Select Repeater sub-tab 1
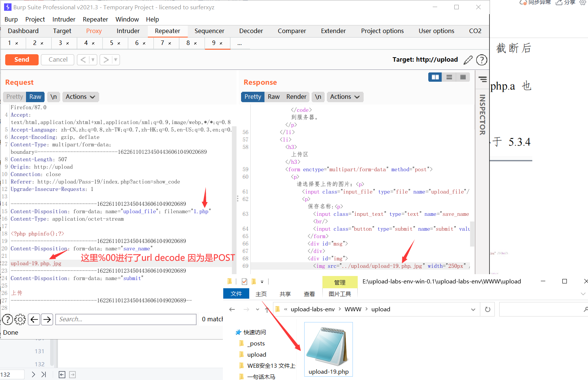Viewport: 588px width, 380px height. tap(9, 43)
